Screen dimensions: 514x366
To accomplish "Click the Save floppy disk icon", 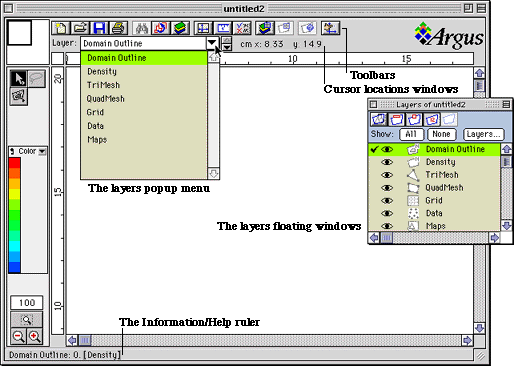I will coord(99,28).
